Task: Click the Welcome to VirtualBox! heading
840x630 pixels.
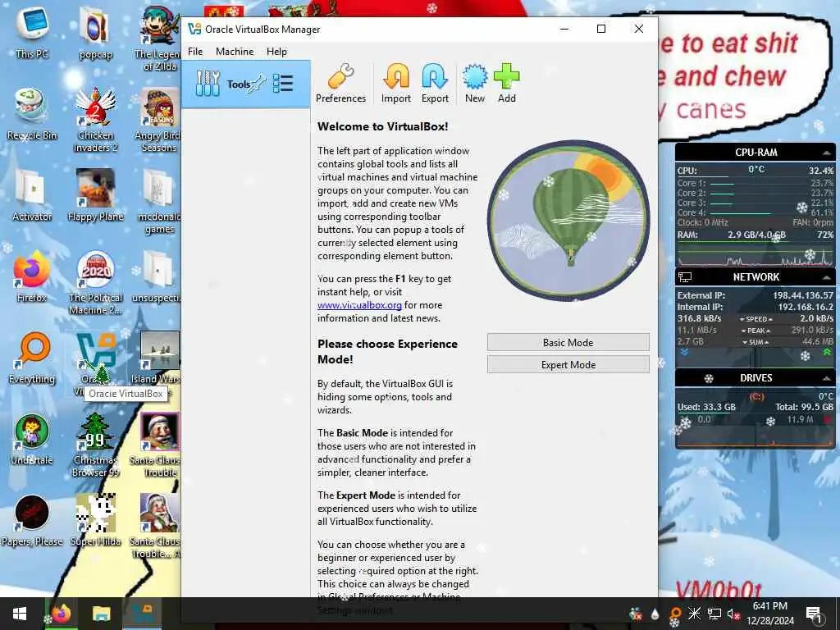Action: pyautogui.click(x=382, y=126)
